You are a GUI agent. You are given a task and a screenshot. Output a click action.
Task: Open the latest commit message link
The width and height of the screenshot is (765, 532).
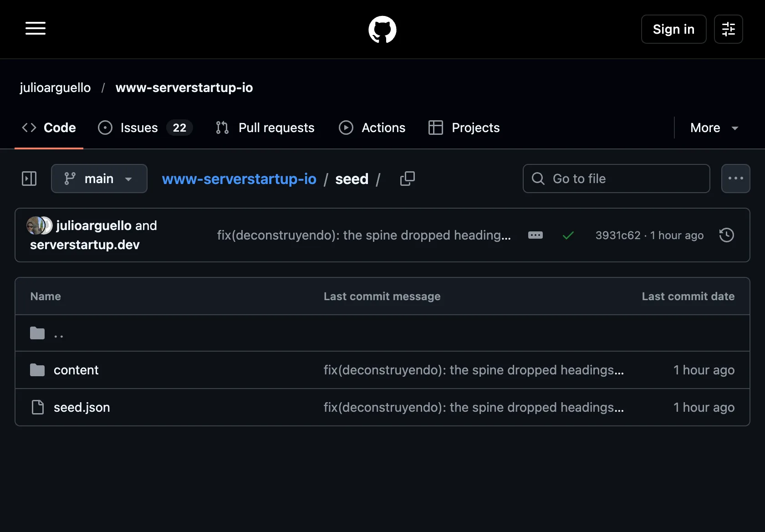pos(364,235)
